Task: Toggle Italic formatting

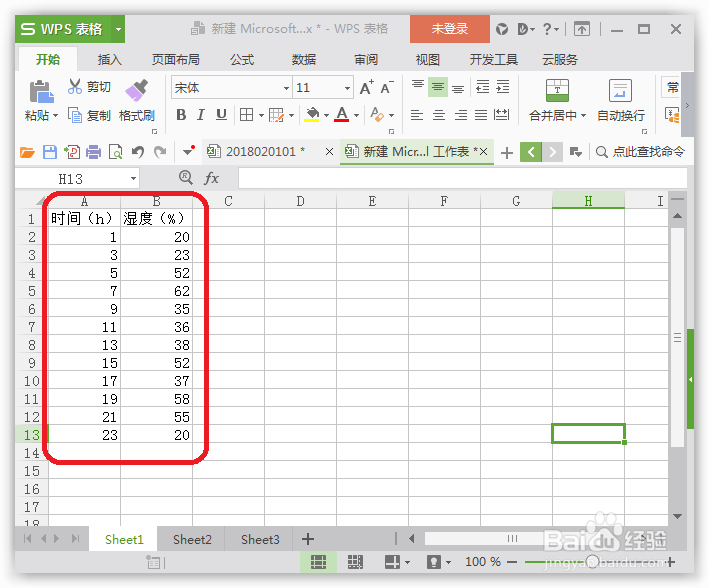Action: tap(201, 115)
